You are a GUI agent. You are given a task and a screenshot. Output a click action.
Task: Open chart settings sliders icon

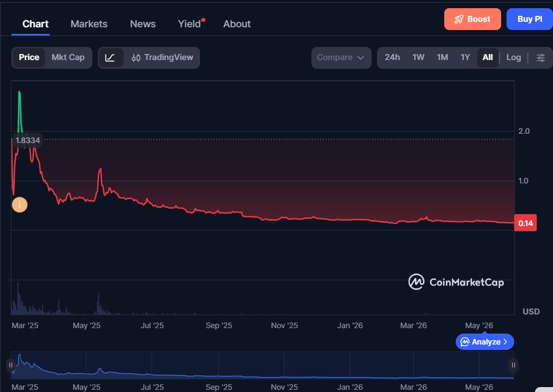click(x=540, y=57)
